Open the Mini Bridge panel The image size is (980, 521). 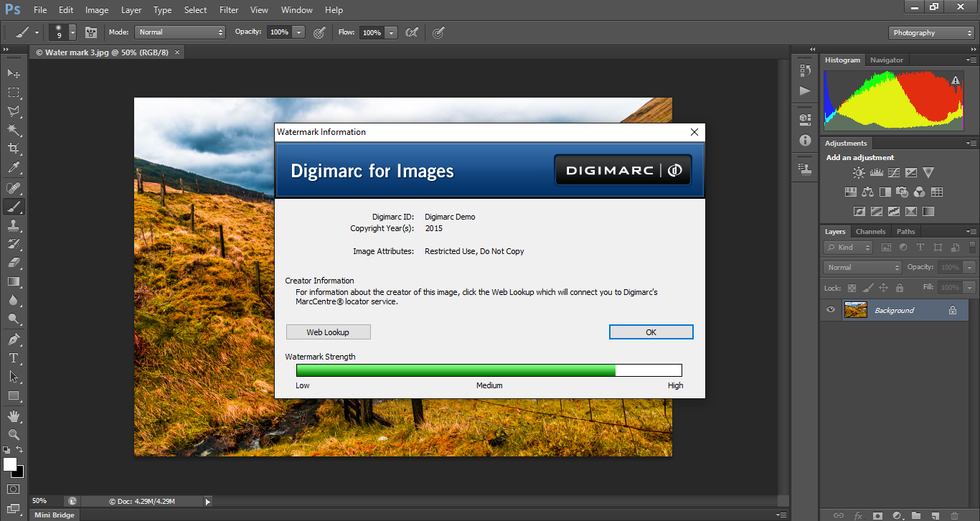coord(56,515)
